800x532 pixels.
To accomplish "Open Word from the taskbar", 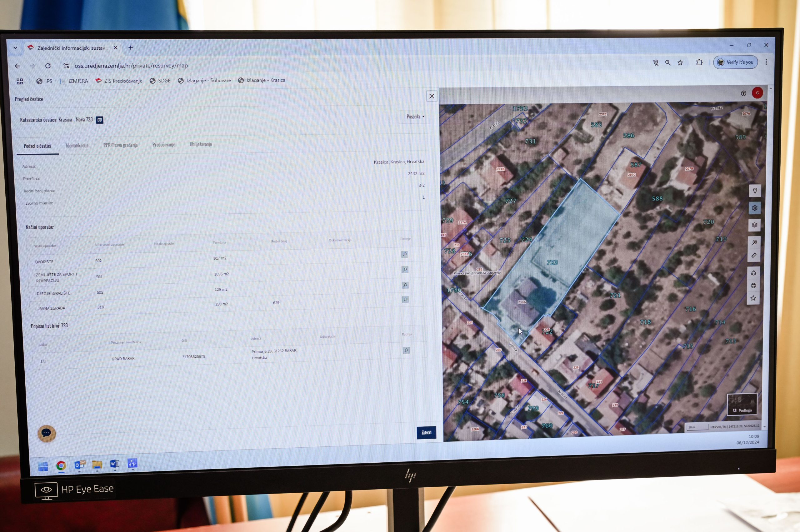I will (114, 464).
